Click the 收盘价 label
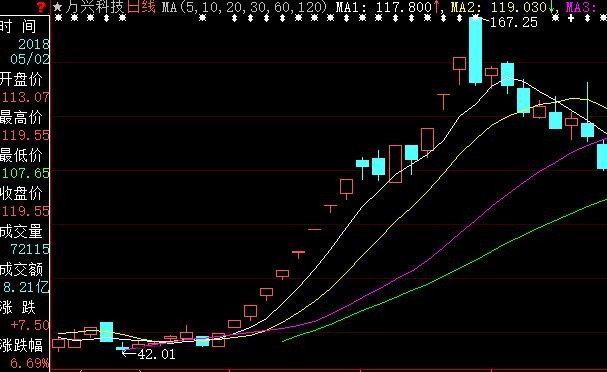The width and height of the screenshot is (607, 372). pos(21,193)
